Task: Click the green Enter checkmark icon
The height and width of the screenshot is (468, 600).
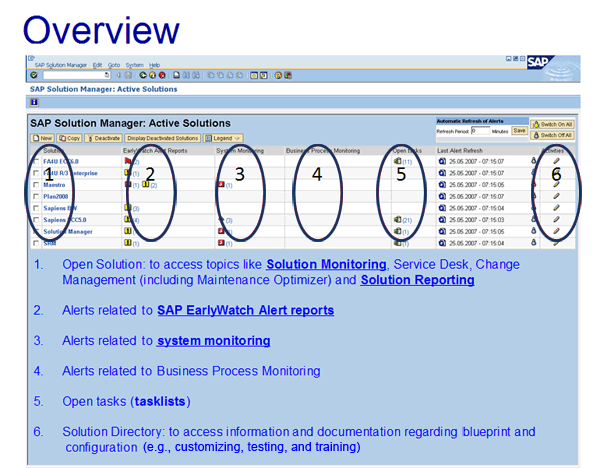Action: coord(34,75)
